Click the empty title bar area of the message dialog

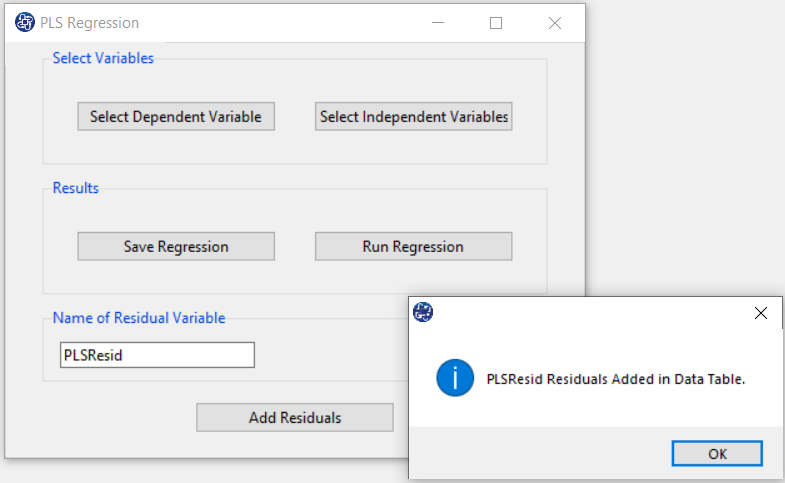tap(590, 313)
